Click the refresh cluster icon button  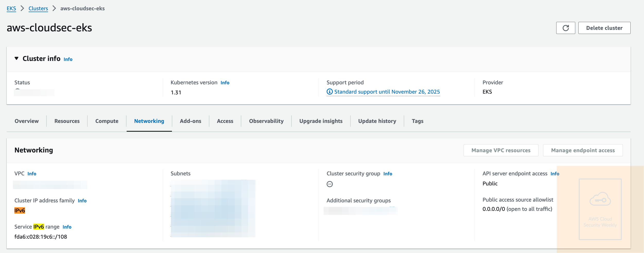point(565,28)
